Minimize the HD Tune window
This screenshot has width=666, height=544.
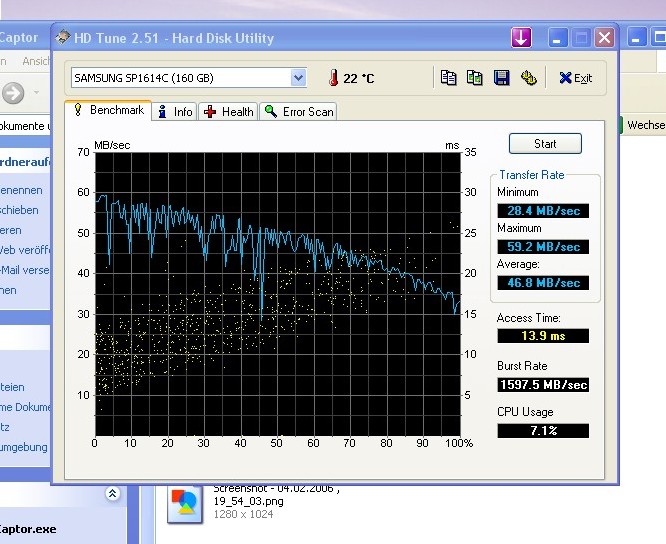(558, 38)
